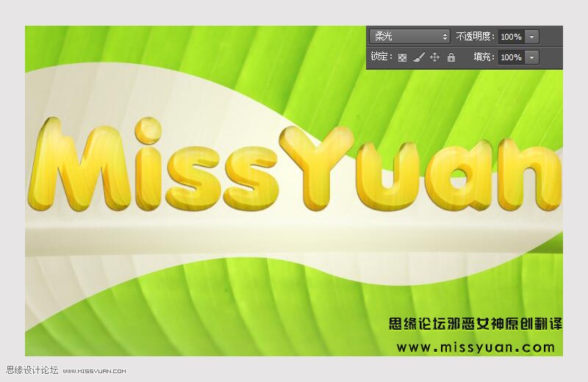Viewport: 588px width, 382px height.
Task: Toggle lock image pixels brush icon
Action: pyautogui.click(x=419, y=57)
